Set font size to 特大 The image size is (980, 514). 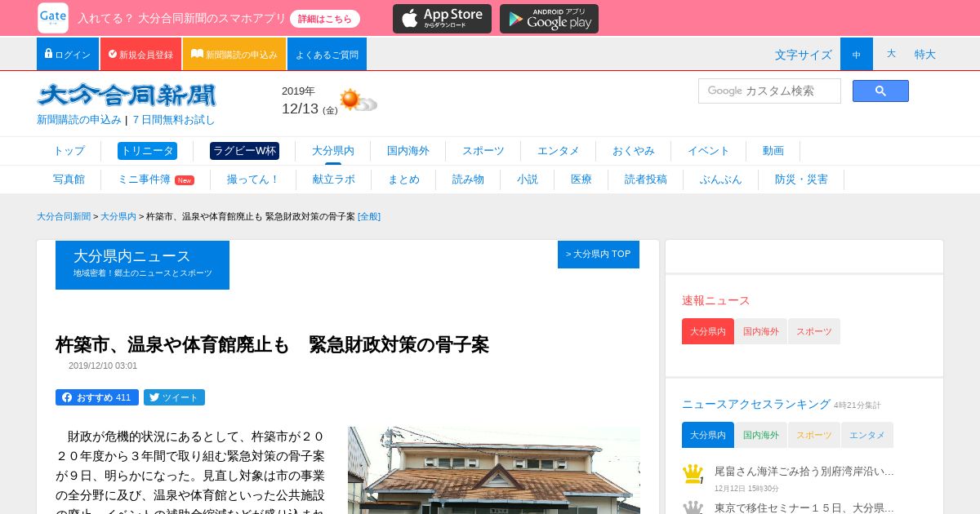click(x=925, y=54)
